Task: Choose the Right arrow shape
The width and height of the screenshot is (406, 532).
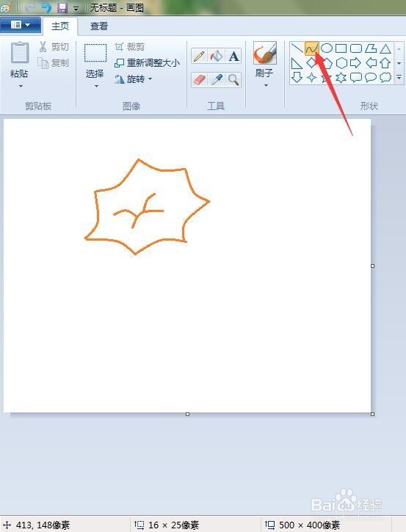Action: click(356, 63)
